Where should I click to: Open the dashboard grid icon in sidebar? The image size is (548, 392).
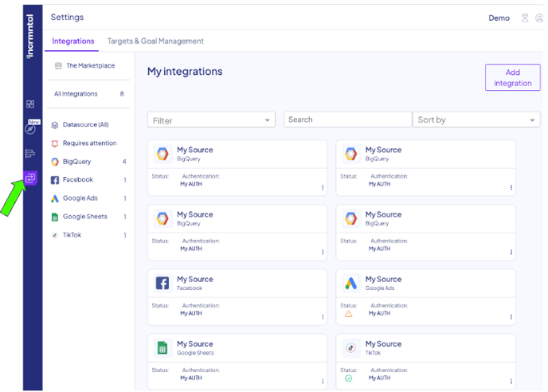click(x=30, y=104)
